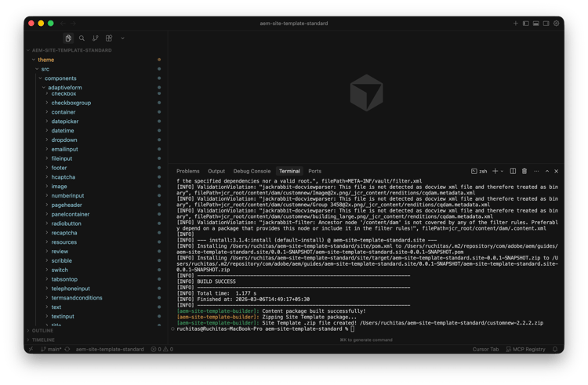Screen dimensions: 588x385
Task: Create a new terminal with plus icon
Action: click(x=495, y=171)
